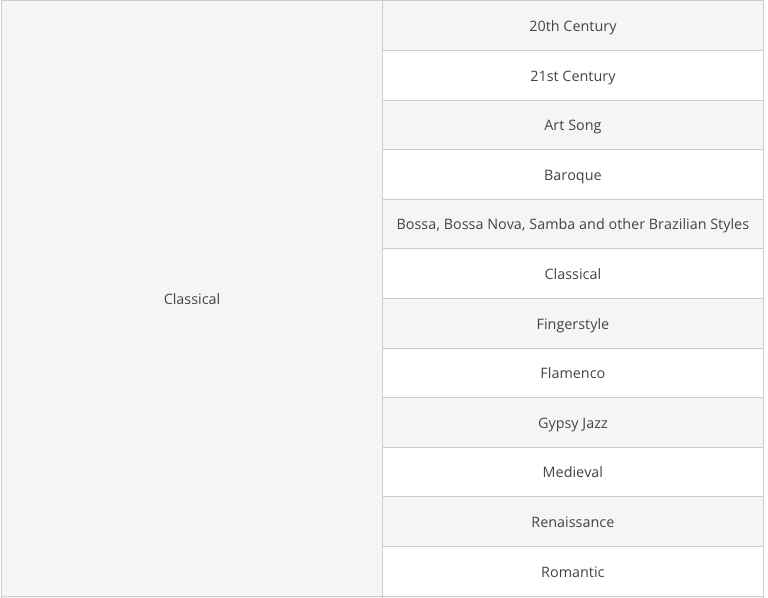Select the Romantic style entry

point(572,572)
